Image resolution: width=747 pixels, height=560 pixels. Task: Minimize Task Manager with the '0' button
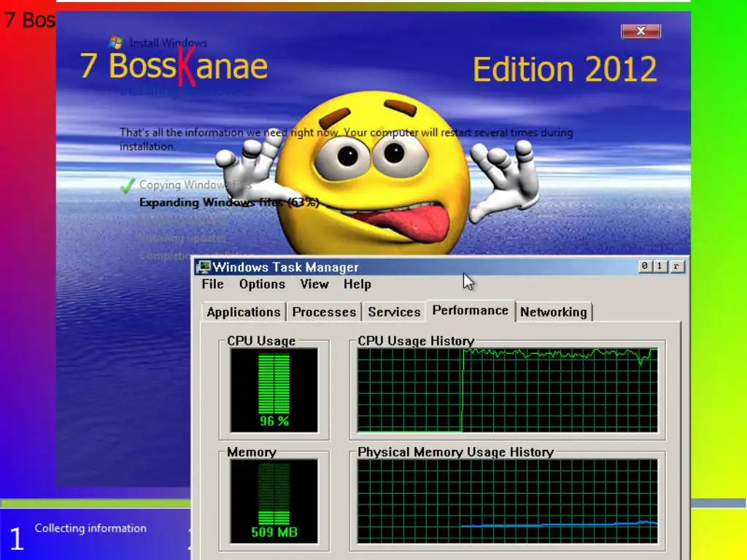645,266
